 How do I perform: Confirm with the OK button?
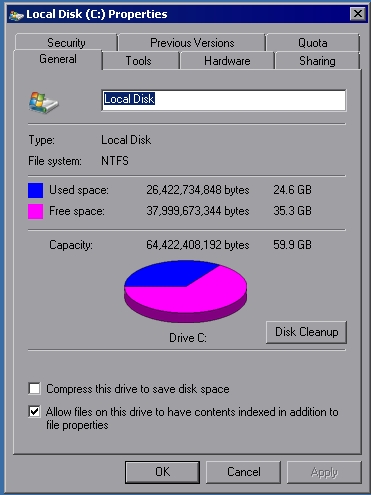click(162, 472)
